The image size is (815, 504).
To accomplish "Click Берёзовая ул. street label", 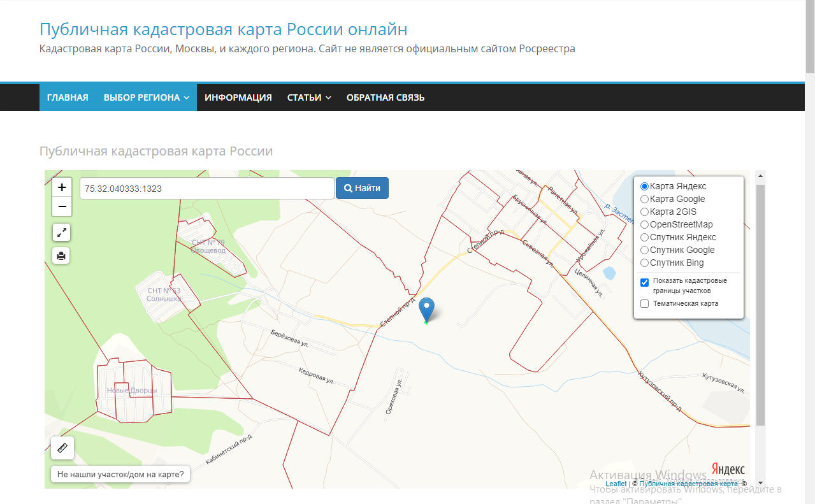I will click(291, 338).
